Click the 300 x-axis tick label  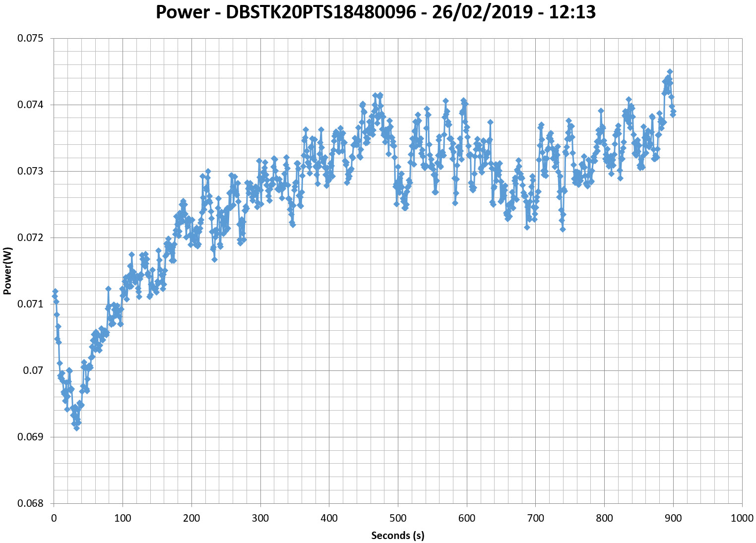point(260,519)
